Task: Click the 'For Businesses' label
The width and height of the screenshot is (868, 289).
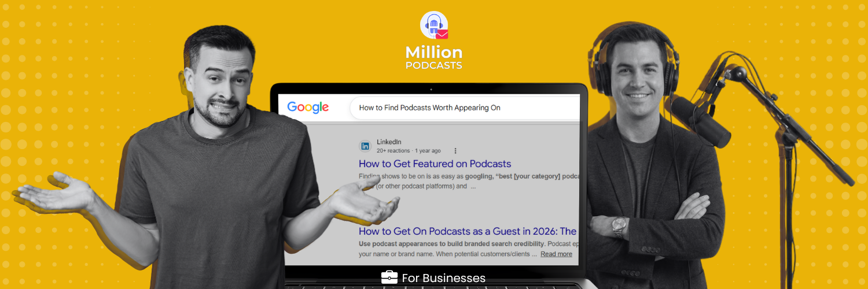Action: pos(444,279)
